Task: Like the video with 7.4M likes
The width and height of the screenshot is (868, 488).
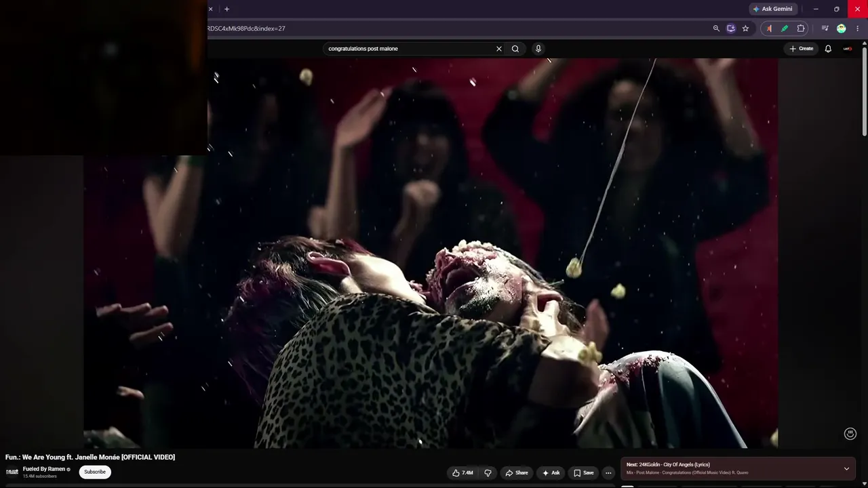Action: click(462, 473)
